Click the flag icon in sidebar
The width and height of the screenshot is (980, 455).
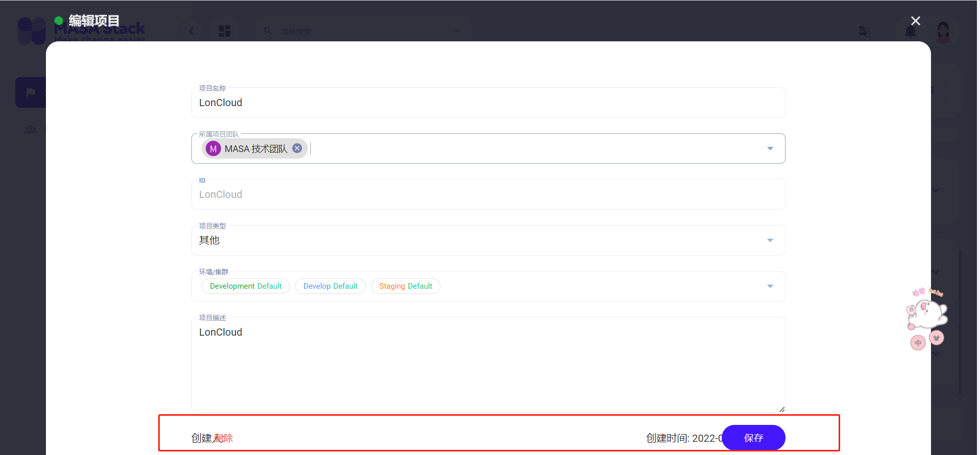click(31, 92)
